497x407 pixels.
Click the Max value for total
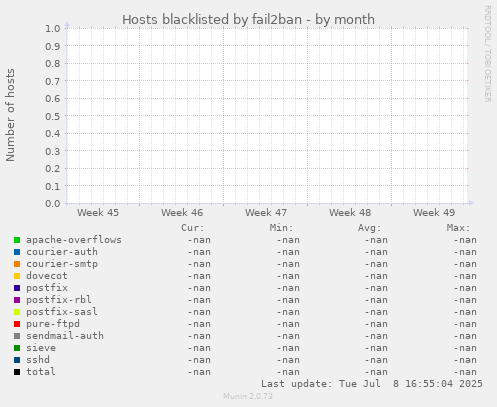click(465, 372)
